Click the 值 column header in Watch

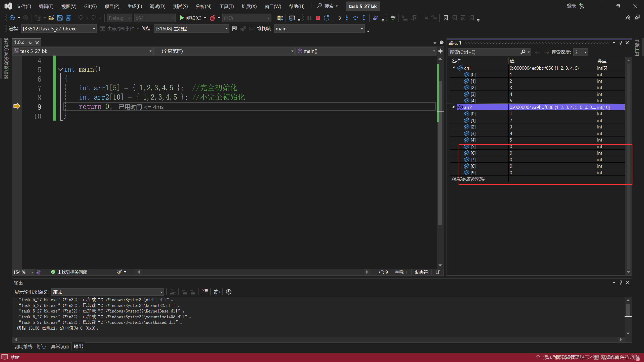552,61
